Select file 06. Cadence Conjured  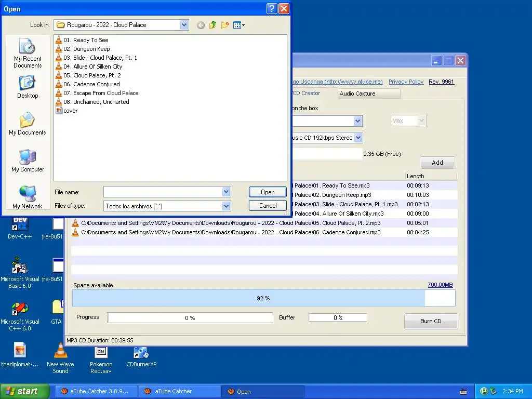click(x=87, y=84)
